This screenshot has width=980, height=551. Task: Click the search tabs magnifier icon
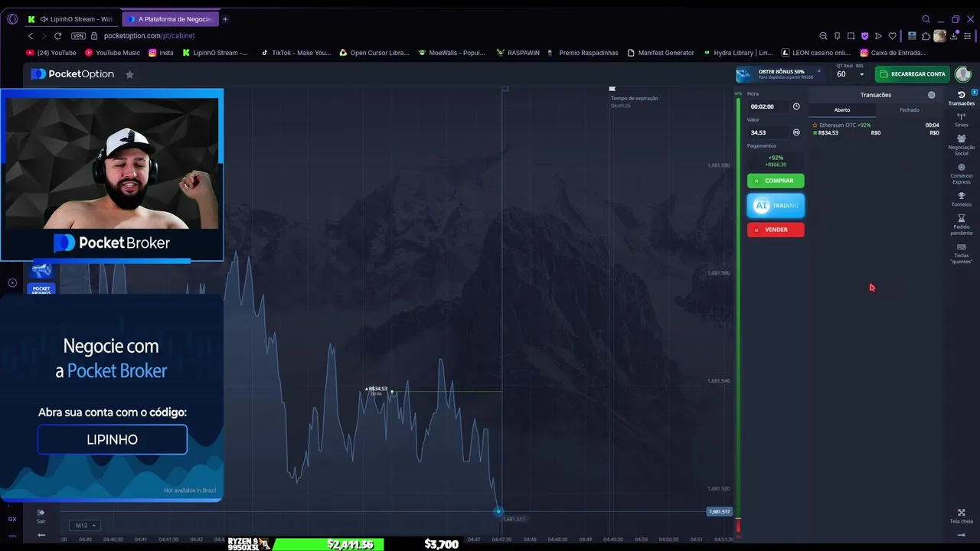point(926,19)
